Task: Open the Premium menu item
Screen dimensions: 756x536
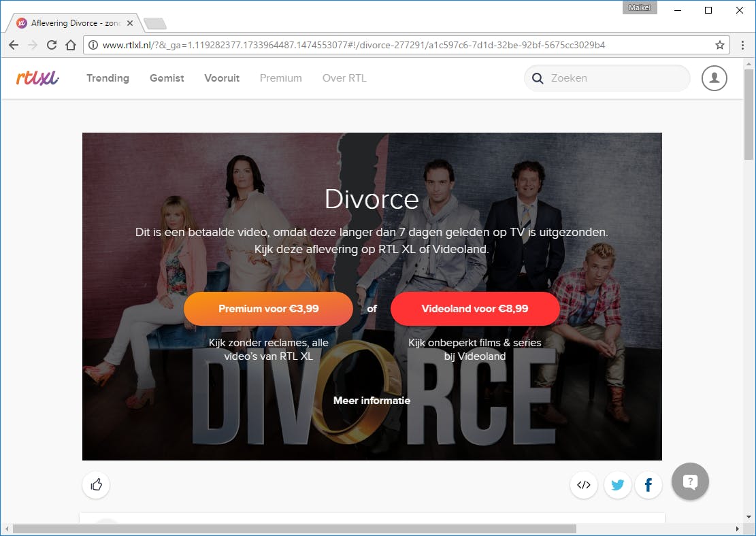Action: click(280, 78)
